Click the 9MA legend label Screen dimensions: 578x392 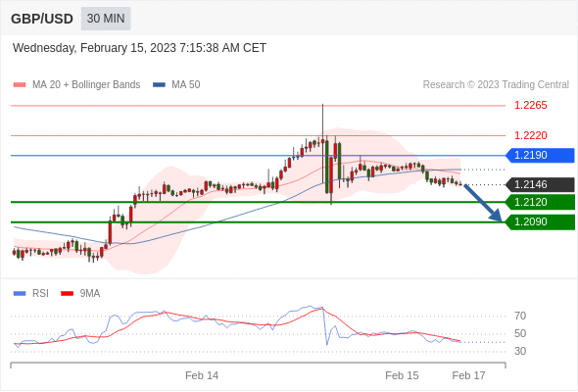coord(90,294)
